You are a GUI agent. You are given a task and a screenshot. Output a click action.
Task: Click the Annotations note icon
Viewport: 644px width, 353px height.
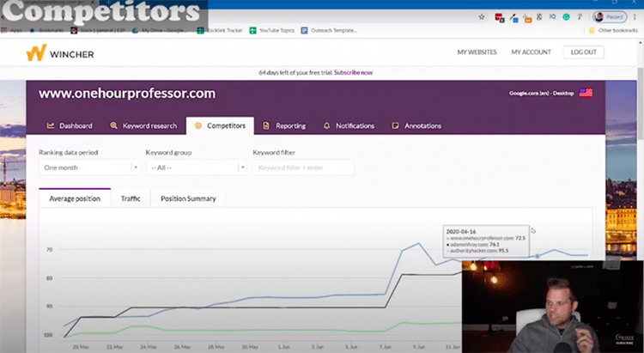click(395, 125)
